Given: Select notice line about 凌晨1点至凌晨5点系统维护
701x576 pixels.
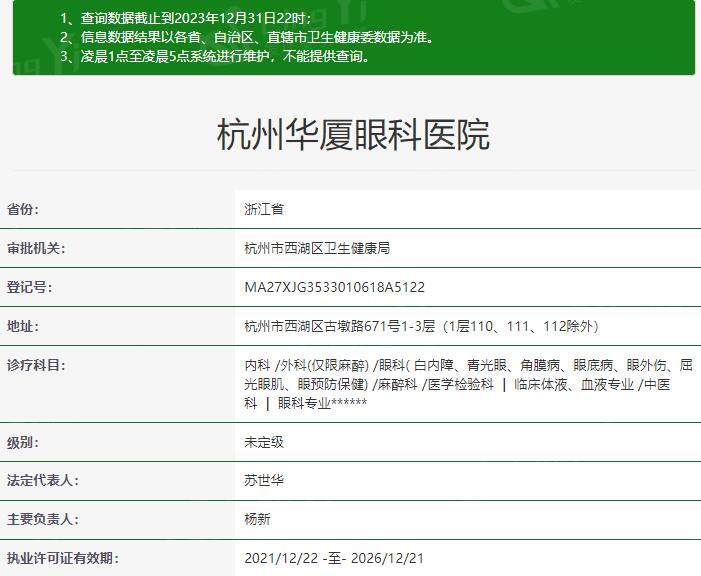Looking at the screenshot, I should coord(215,56).
